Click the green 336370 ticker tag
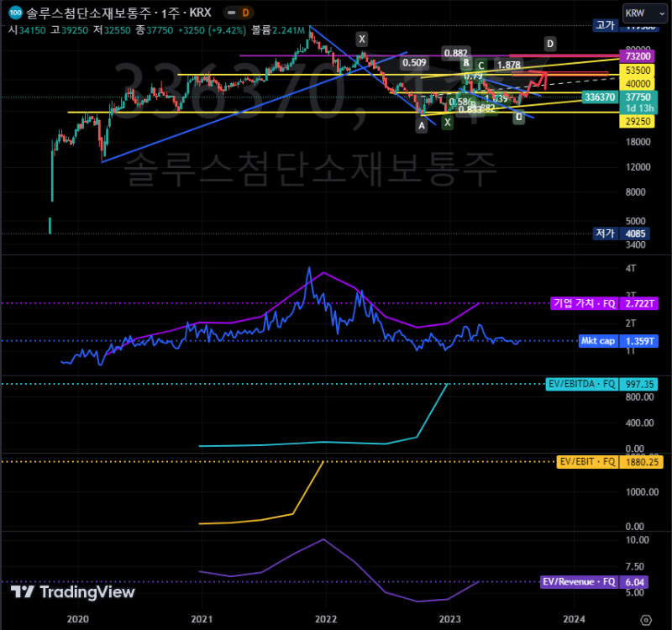 tap(600, 97)
